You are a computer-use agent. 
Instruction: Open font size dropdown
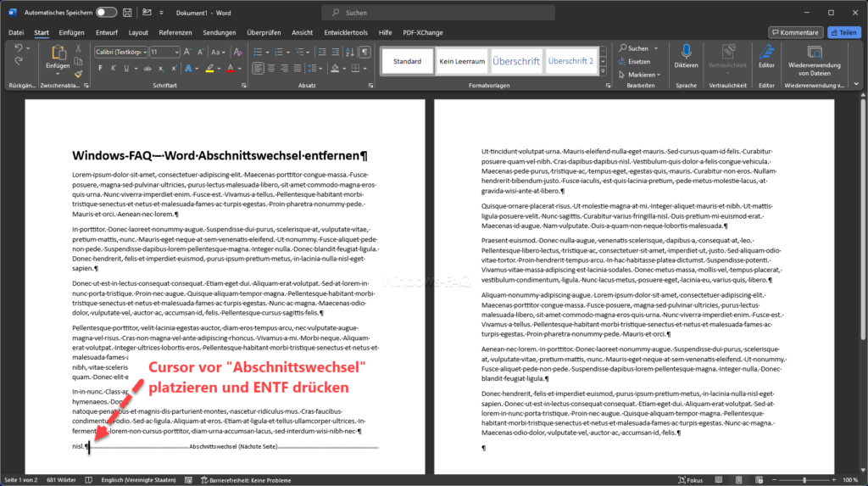click(x=176, y=52)
